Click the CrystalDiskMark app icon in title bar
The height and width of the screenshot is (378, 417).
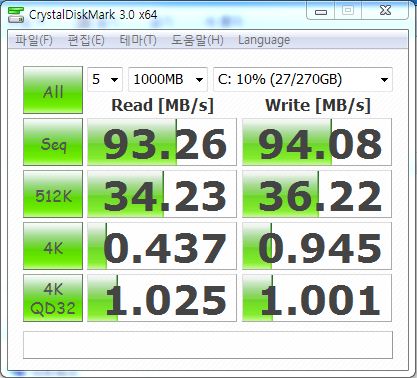tap(16, 15)
